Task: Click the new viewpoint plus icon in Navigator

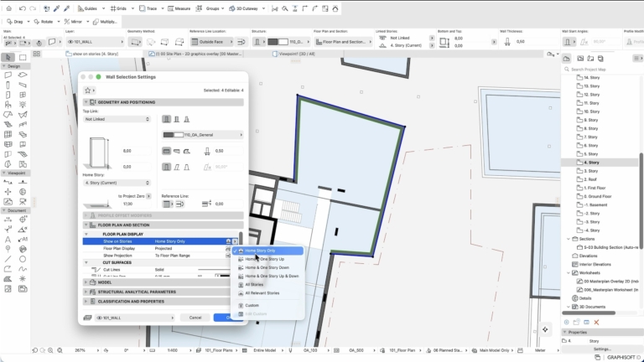Action: [x=566, y=322]
